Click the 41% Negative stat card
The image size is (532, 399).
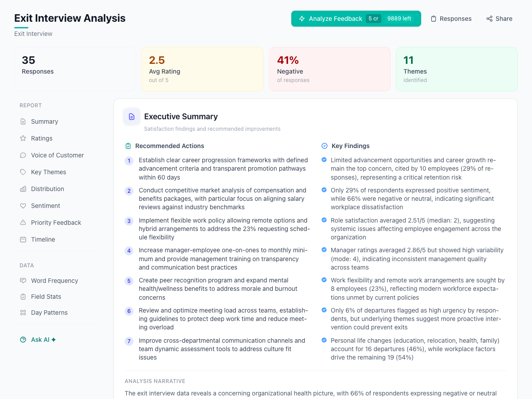[x=329, y=69]
